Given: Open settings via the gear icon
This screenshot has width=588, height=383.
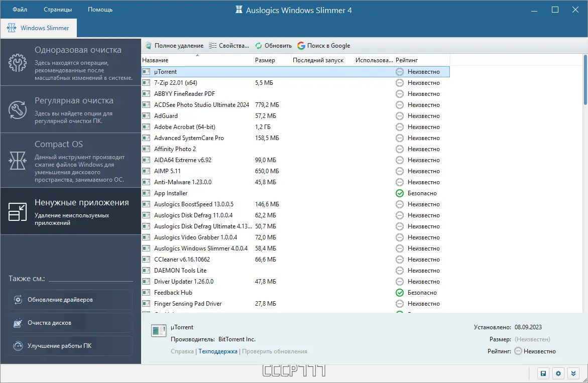Looking at the screenshot, I should (x=558, y=373).
